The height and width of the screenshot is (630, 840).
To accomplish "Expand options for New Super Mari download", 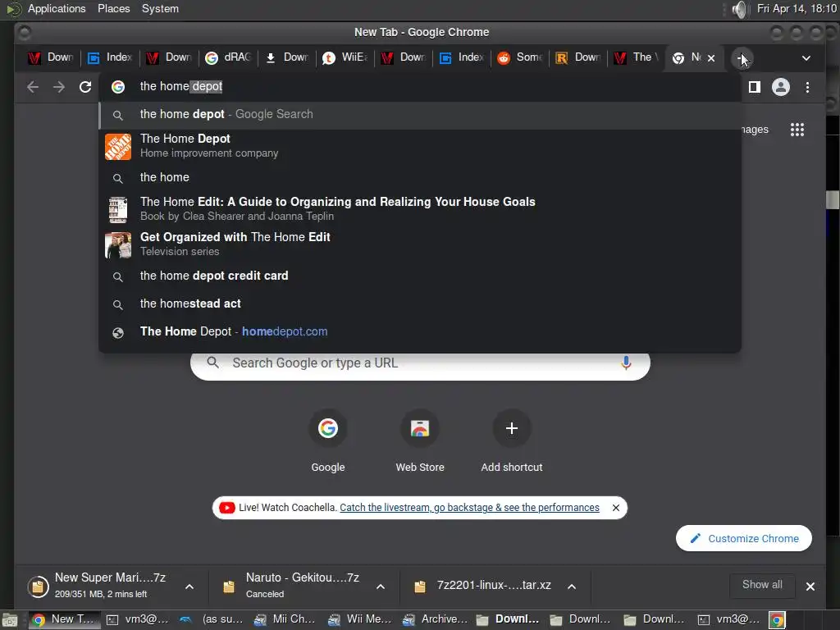I will tap(189, 587).
